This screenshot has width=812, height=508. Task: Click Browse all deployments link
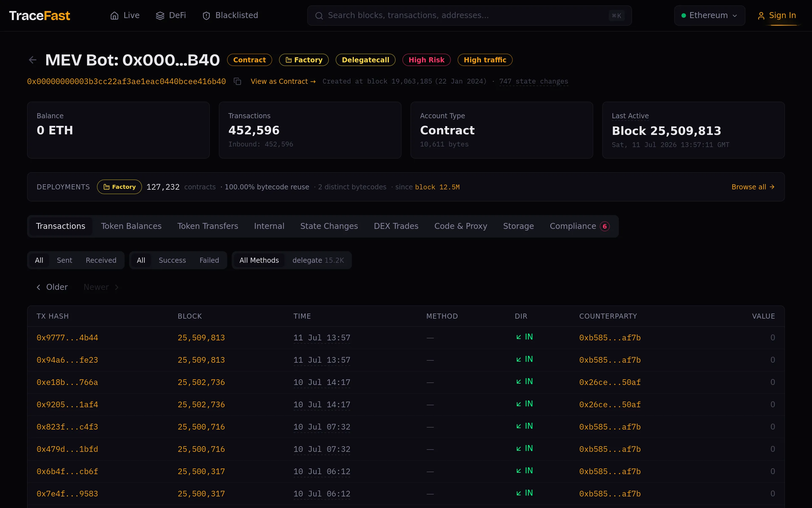(x=753, y=187)
